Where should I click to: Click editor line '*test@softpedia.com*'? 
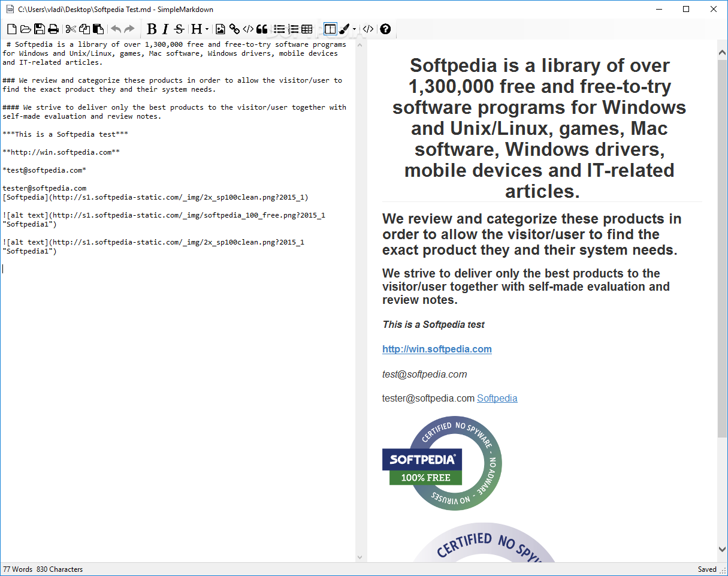point(44,170)
